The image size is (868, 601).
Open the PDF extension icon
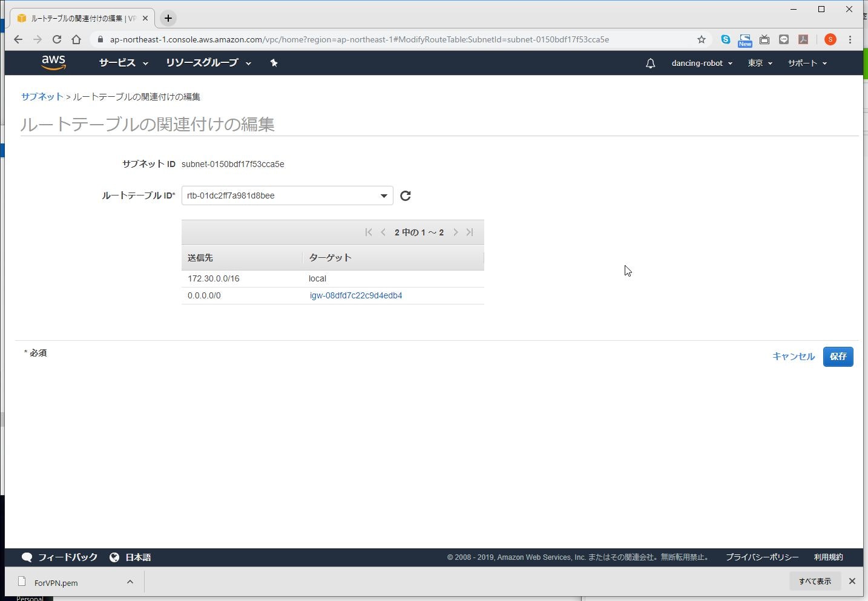[x=803, y=39]
